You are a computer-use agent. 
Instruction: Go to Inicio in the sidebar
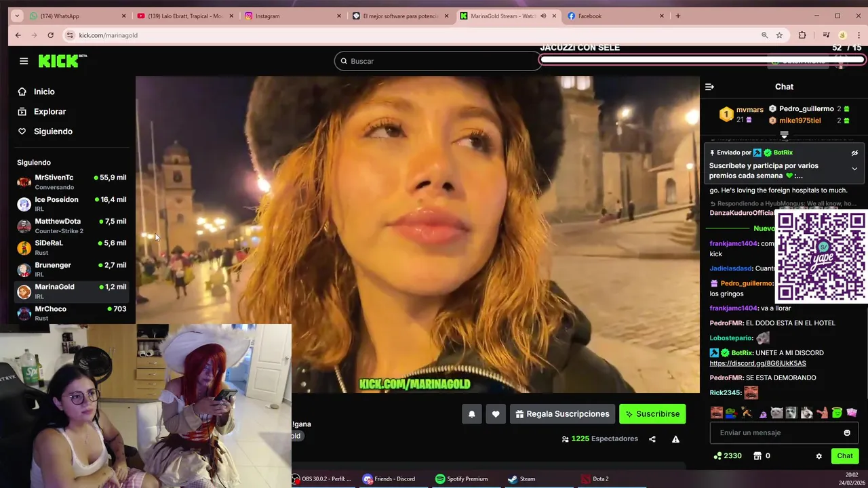tap(44, 91)
